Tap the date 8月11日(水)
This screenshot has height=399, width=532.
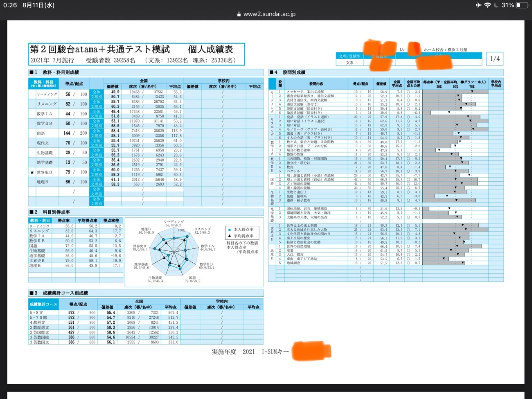point(38,5)
